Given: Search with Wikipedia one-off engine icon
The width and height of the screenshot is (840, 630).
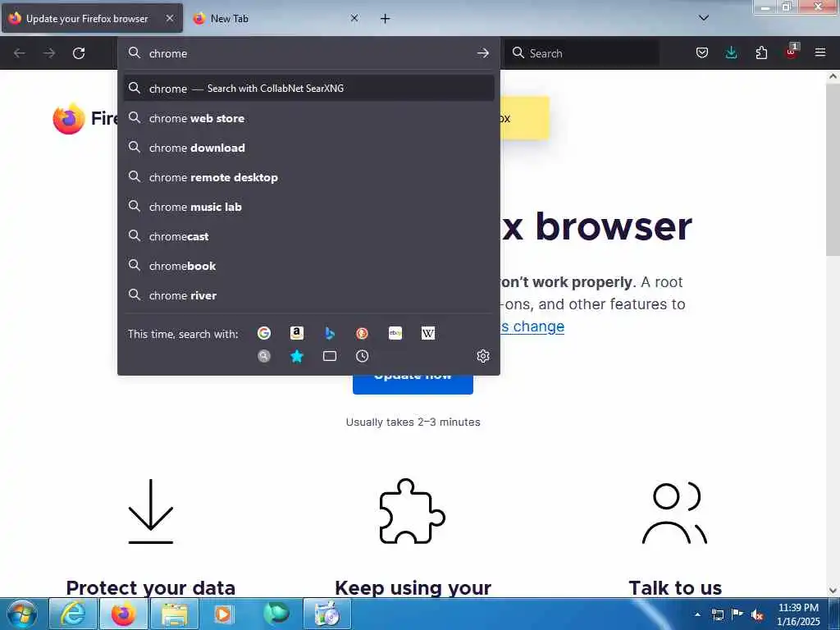Looking at the screenshot, I should pyautogui.click(x=428, y=333).
